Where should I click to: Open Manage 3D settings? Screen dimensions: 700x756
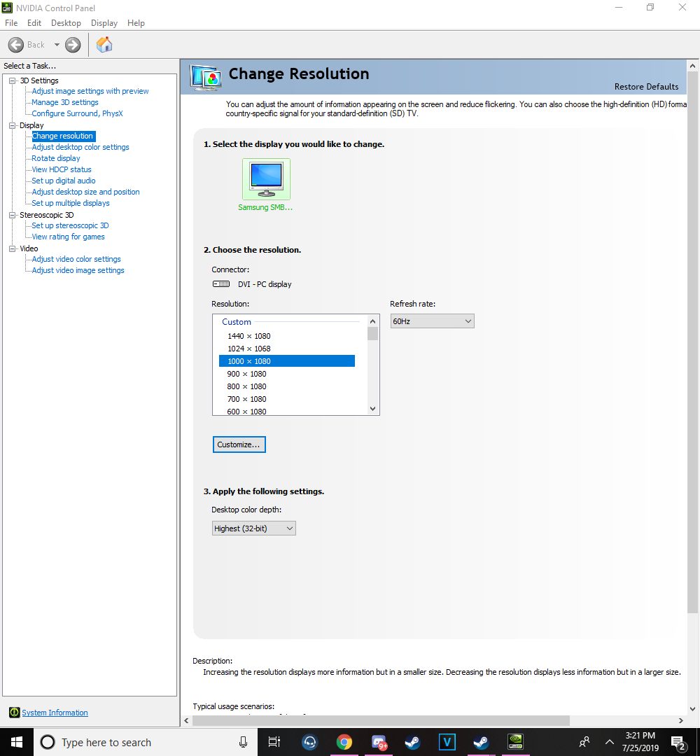click(x=65, y=102)
